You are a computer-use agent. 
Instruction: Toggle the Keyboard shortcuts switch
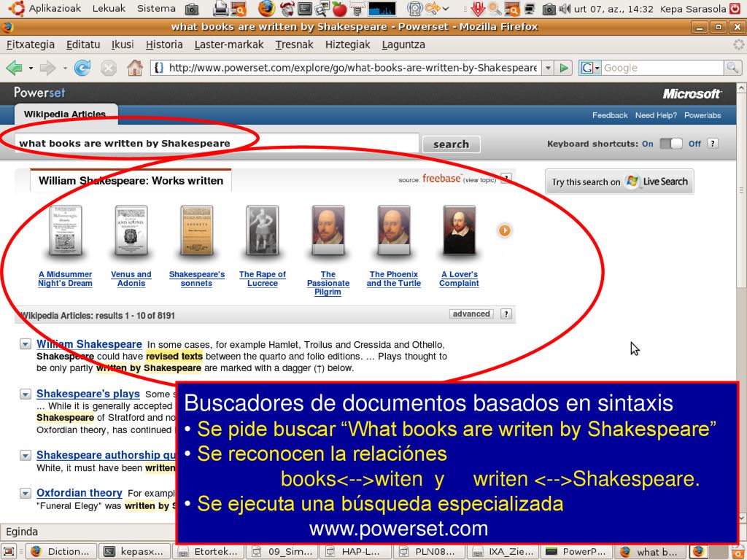(671, 144)
